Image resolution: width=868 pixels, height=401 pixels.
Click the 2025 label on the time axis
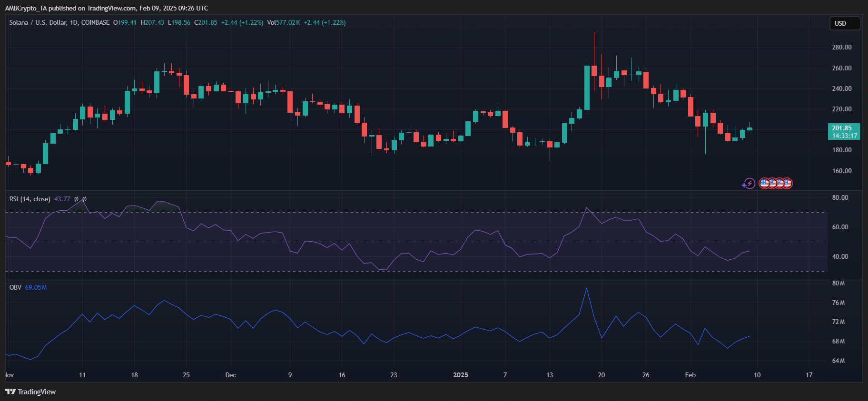point(460,375)
